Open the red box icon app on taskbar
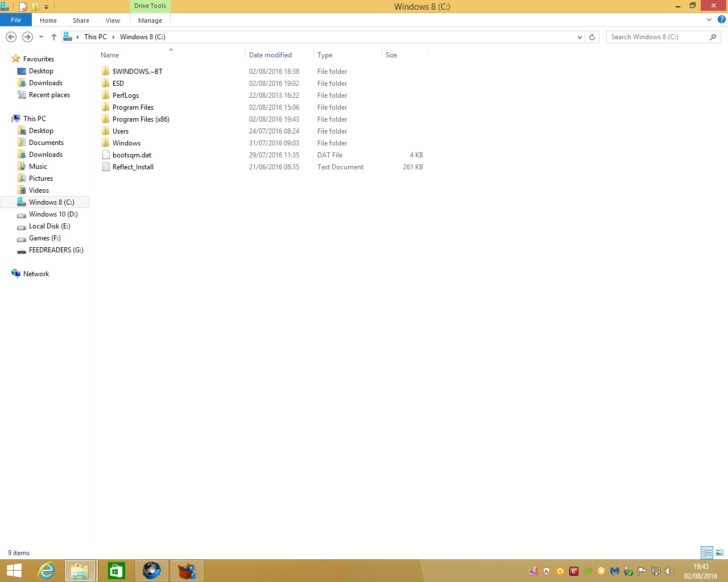 [x=187, y=571]
